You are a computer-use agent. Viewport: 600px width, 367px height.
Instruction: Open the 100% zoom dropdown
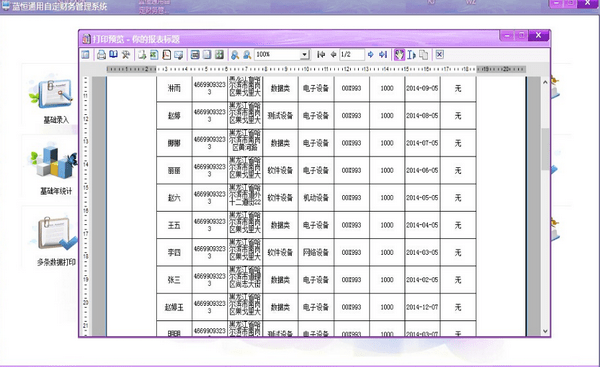(x=304, y=55)
